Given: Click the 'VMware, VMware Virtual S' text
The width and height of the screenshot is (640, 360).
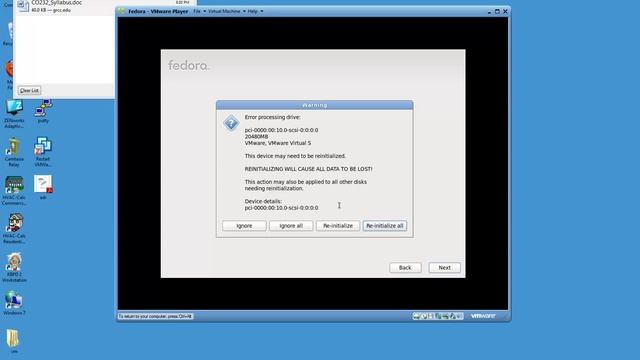Looking at the screenshot, I should (x=278, y=143).
